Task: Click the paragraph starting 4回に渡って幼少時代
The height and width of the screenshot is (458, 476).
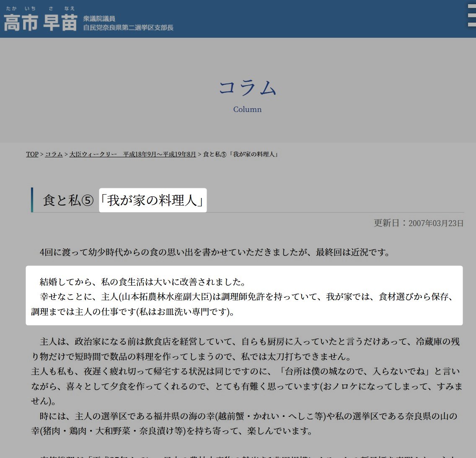Action: coord(215,252)
